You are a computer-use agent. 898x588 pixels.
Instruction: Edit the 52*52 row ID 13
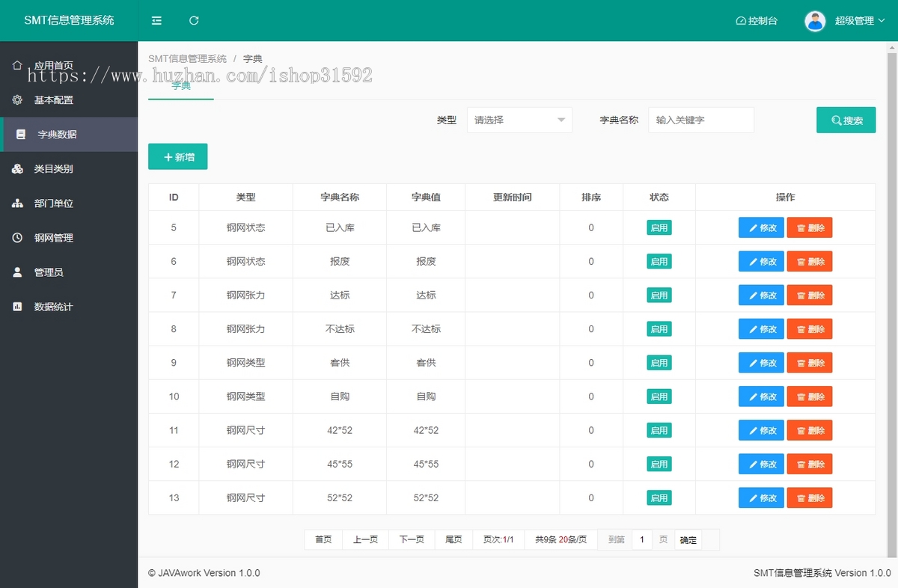(x=761, y=497)
